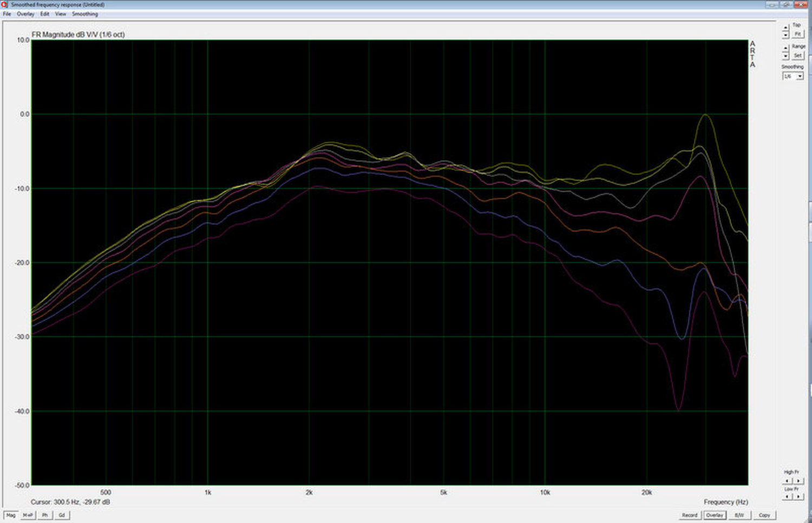The height and width of the screenshot is (523, 812).
Task: Click the Top down arrow stepper
Action: pos(785,35)
